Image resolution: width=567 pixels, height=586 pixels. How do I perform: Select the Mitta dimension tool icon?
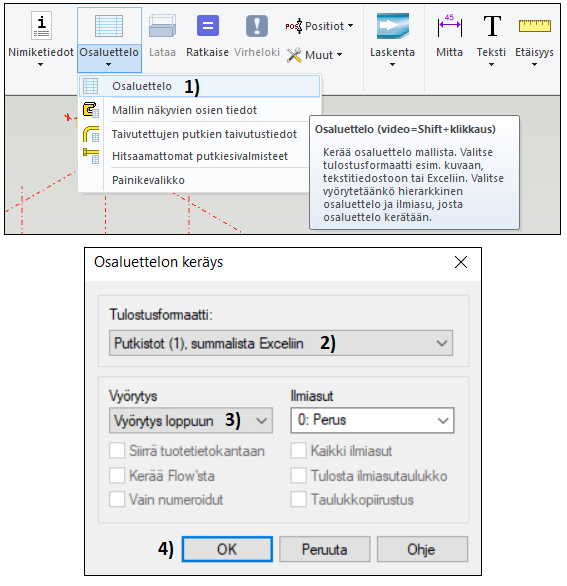coord(449,26)
